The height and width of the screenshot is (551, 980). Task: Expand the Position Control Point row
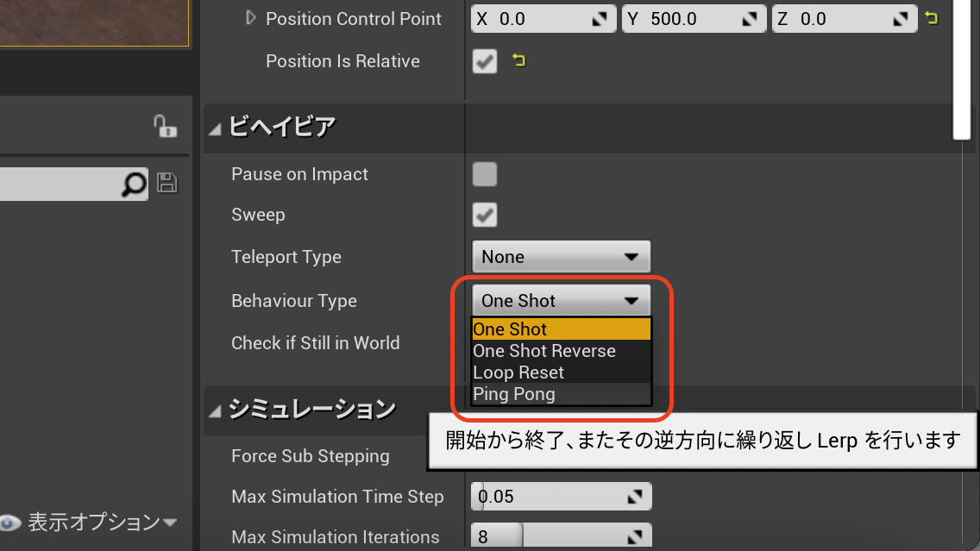pyautogui.click(x=251, y=18)
